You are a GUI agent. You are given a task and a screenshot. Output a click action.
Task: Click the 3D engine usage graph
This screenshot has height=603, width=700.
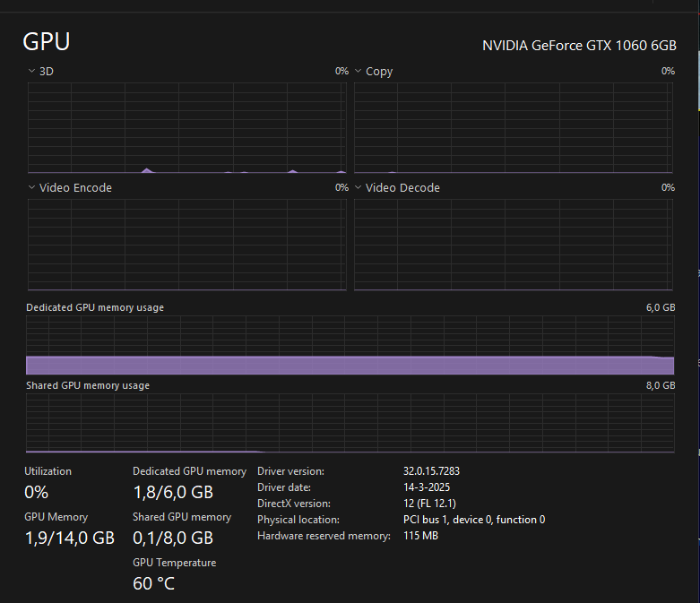click(x=187, y=127)
